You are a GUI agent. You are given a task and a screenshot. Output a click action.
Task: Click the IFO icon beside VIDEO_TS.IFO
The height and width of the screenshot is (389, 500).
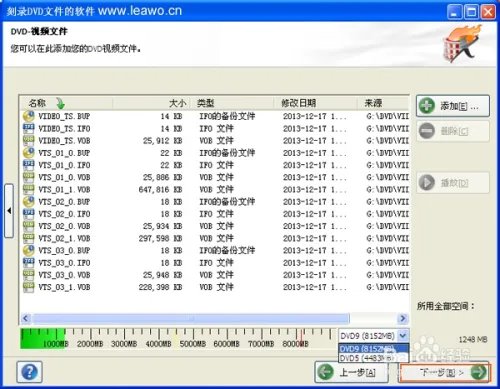[29, 128]
